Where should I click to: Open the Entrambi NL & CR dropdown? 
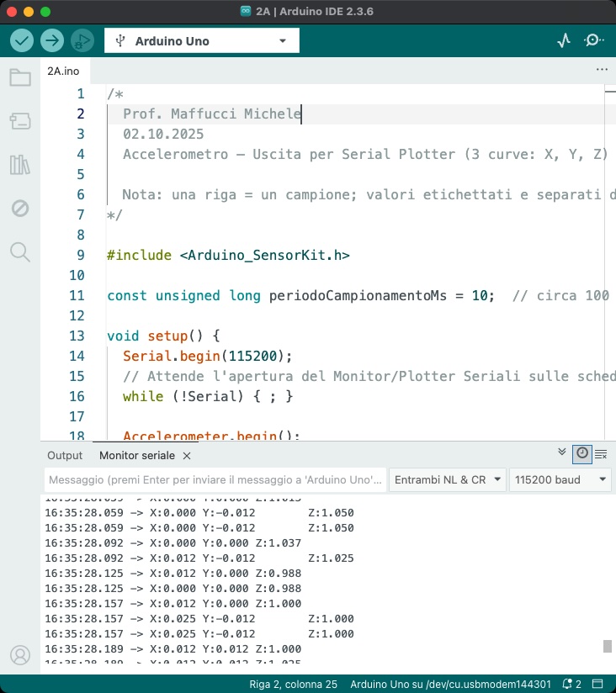click(x=448, y=479)
